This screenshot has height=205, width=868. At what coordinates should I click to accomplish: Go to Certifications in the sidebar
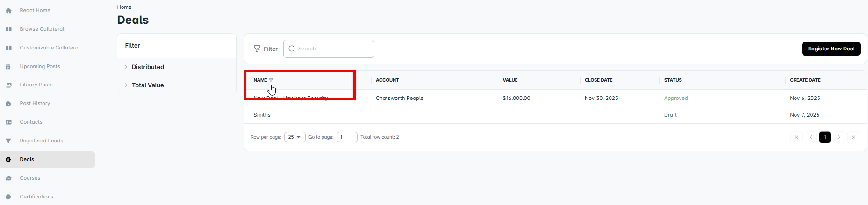[x=36, y=197]
